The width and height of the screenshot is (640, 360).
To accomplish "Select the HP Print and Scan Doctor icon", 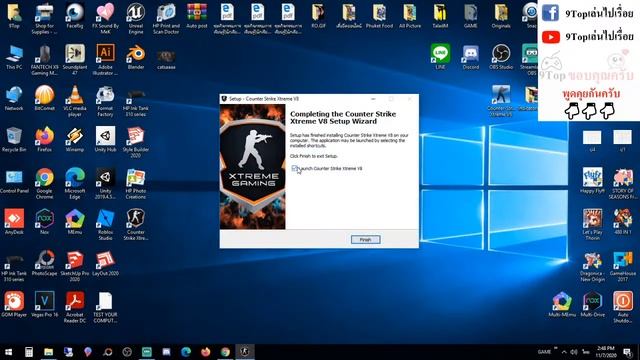I will tap(166, 18).
